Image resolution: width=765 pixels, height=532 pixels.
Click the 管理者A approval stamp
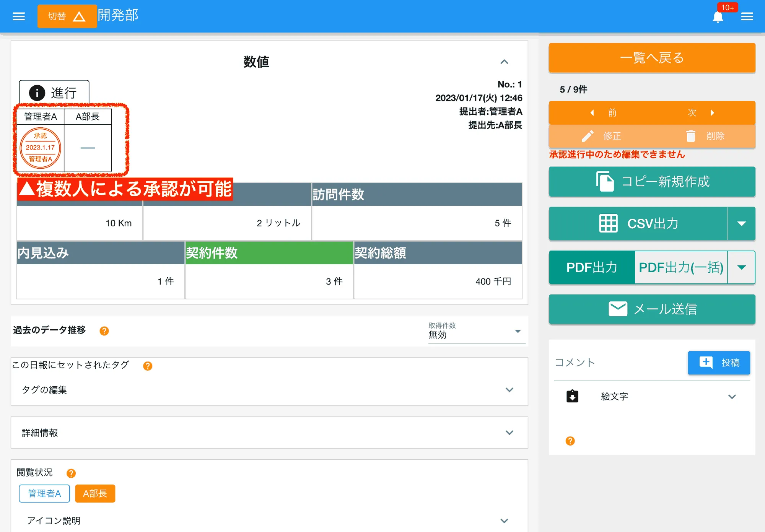tap(41, 148)
